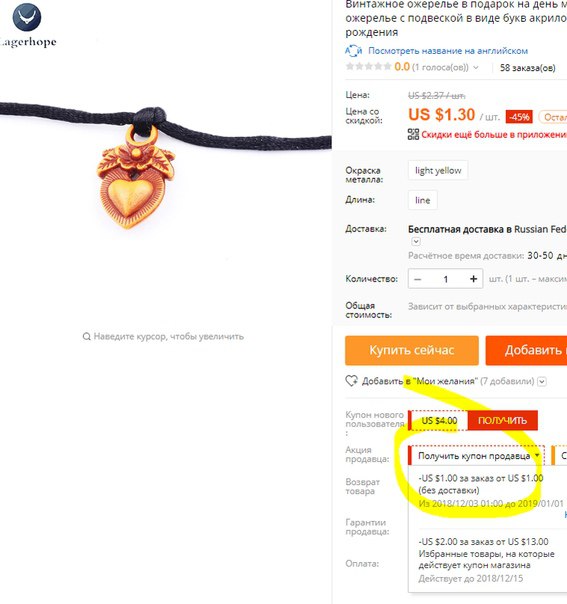Click the Купить сейчас button

point(412,350)
